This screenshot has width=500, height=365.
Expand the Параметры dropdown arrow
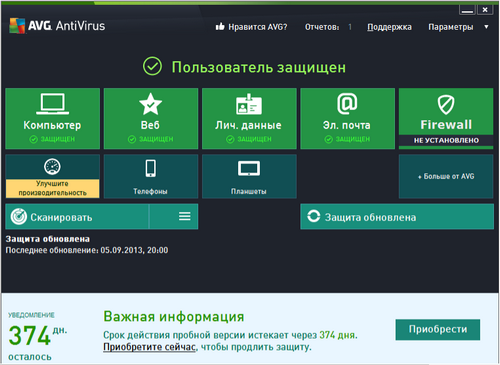point(486,27)
